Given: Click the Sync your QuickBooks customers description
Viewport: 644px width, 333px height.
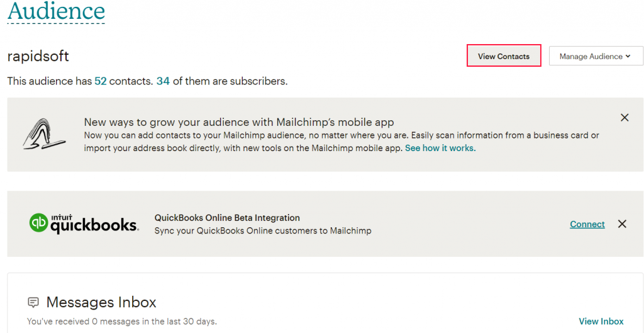Looking at the screenshot, I should tap(263, 231).
